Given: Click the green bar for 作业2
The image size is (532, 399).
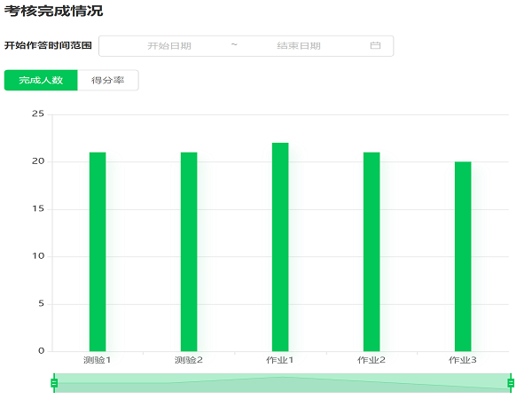Looking at the screenshot, I should pos(372,252).
